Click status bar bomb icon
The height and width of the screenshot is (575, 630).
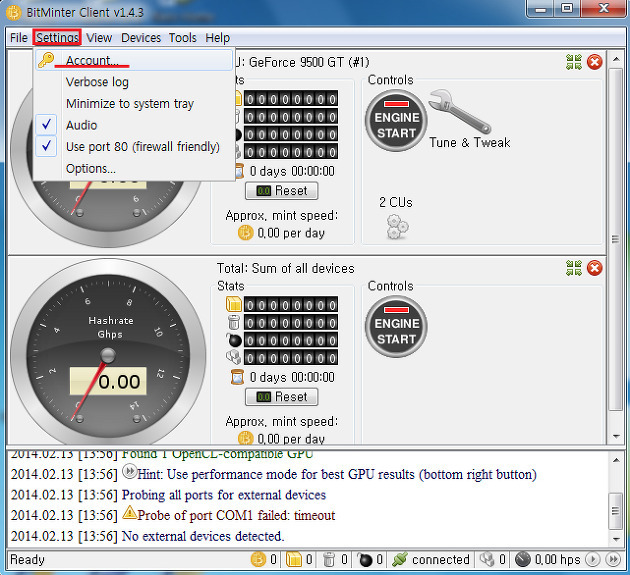(x=364, y=559)
